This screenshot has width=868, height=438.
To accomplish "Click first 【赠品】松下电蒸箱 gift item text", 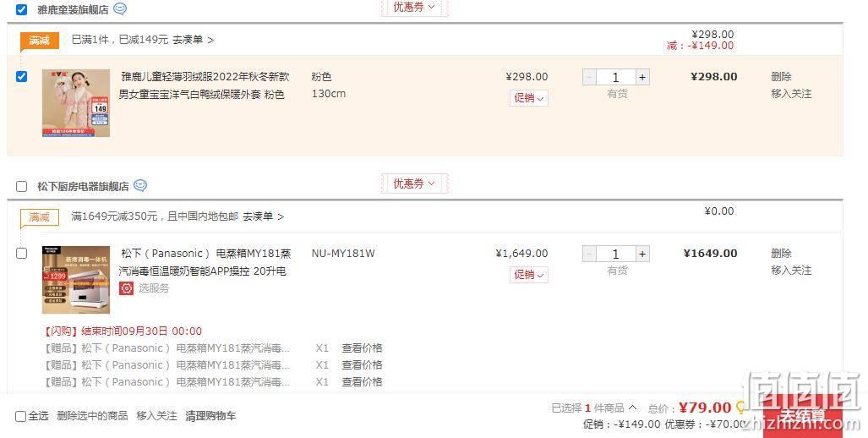I will pos(167,348).
